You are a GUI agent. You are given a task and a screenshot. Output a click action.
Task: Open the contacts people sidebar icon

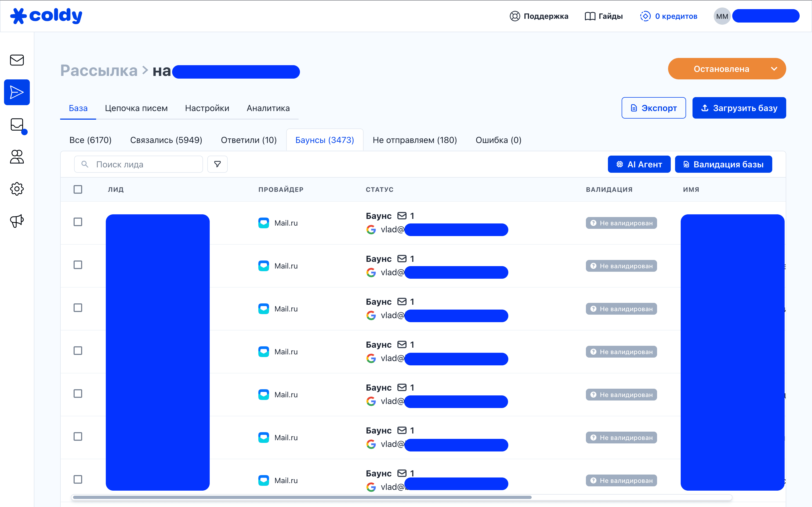[17, 157]
